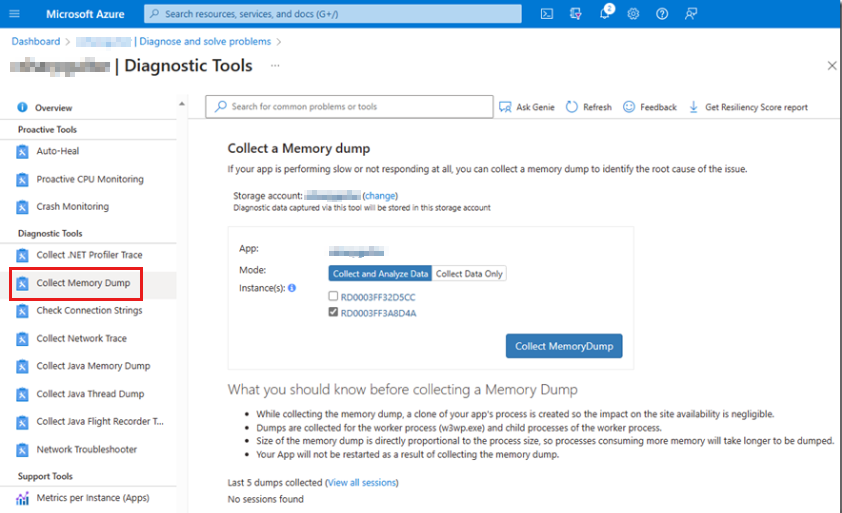Click the Instance(s) info icon
This screenshot has height=513, width=842.
click(292, 288)
